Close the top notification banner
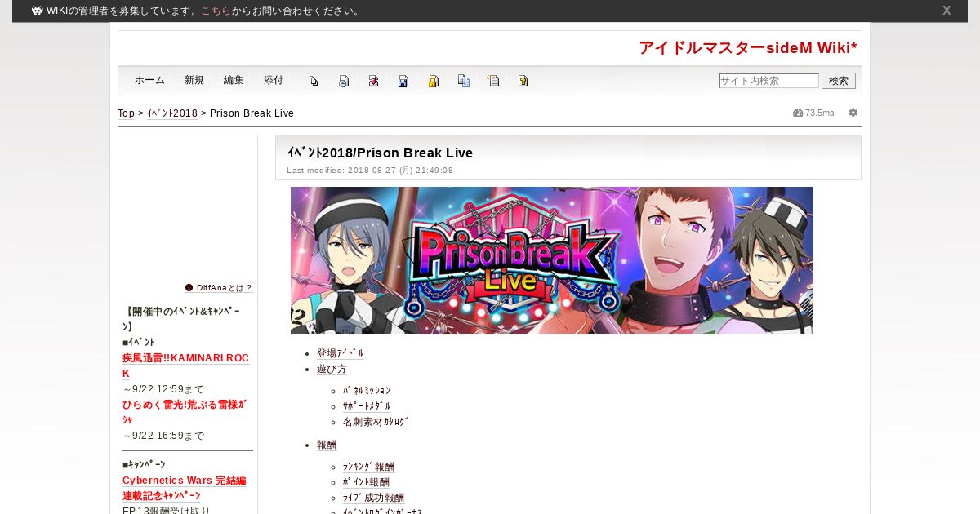The height and width of the screenshot is (514, 980). (947, 11)
